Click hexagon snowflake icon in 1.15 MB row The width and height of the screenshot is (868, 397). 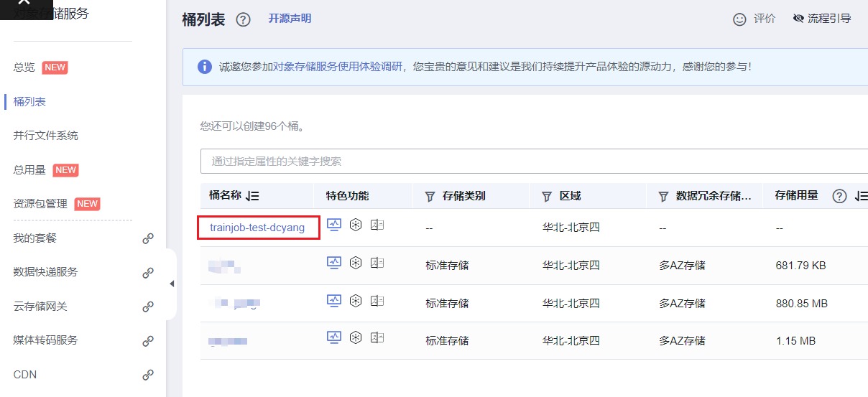(x=355, y=337)
